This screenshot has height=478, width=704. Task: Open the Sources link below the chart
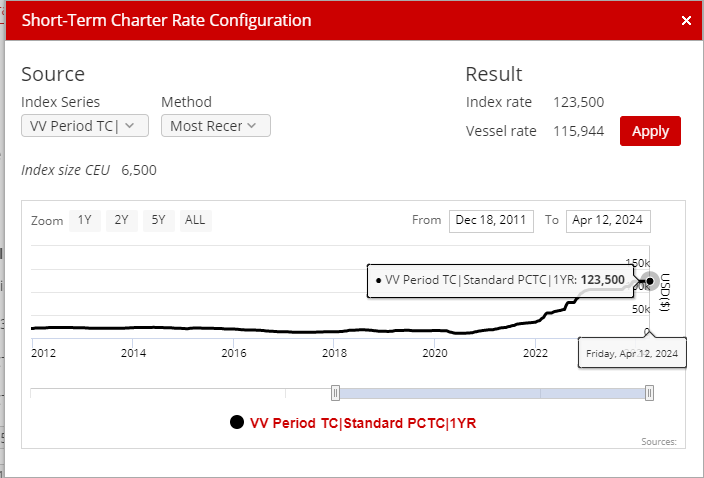(x=660, y=441)
